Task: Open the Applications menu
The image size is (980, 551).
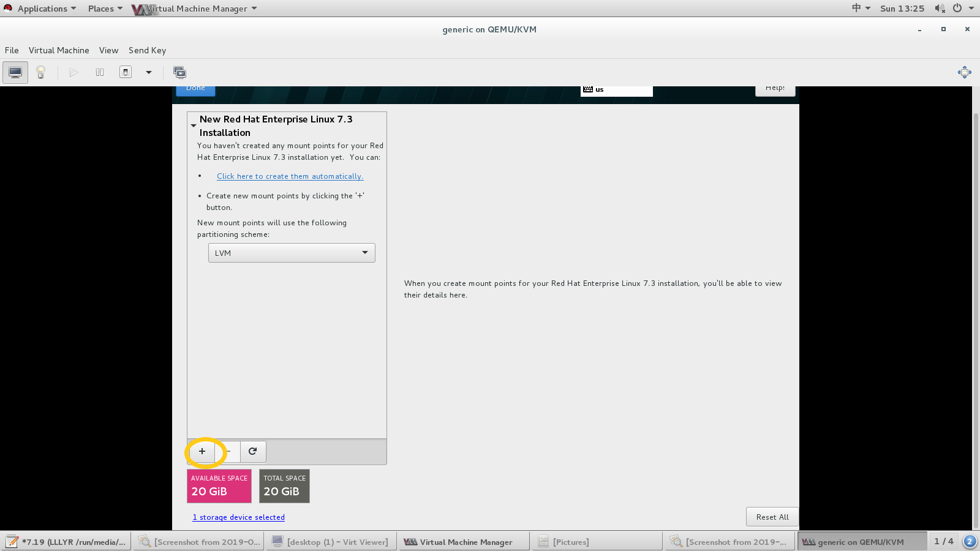Action: [x=47, y=9]
